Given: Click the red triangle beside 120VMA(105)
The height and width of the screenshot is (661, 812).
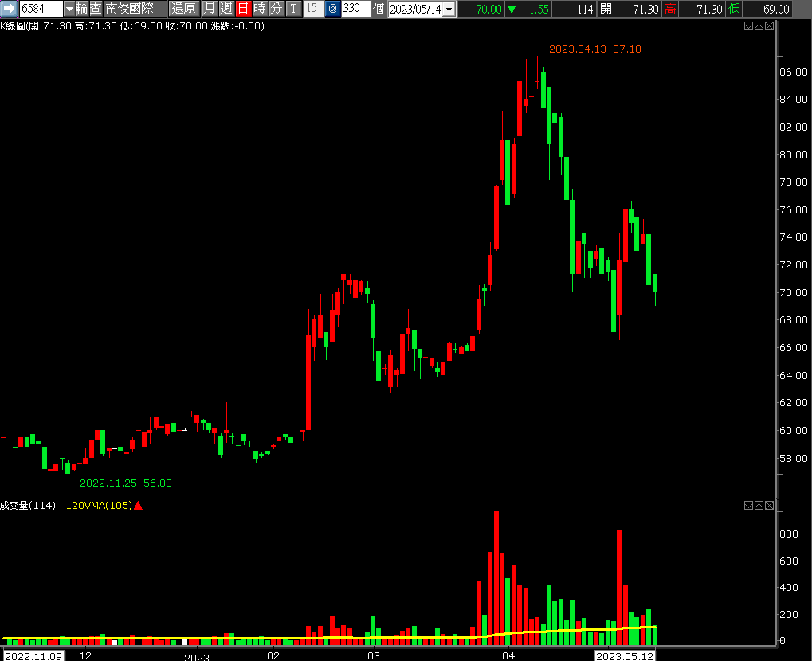Looking at the screenshot, I should [x=139, y=506].
